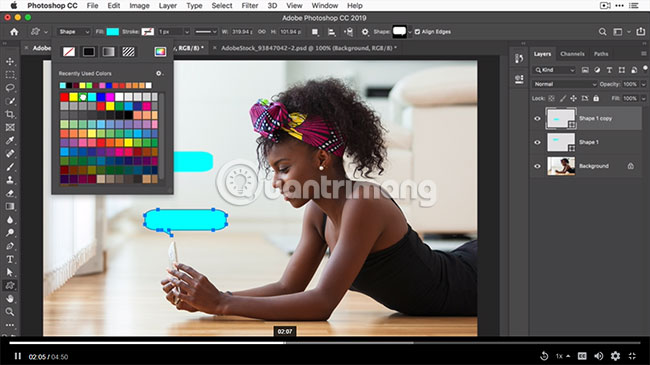This screenshot has height=365, width=650.
Task: Toggle closed captions in video player
Action: 582,356
